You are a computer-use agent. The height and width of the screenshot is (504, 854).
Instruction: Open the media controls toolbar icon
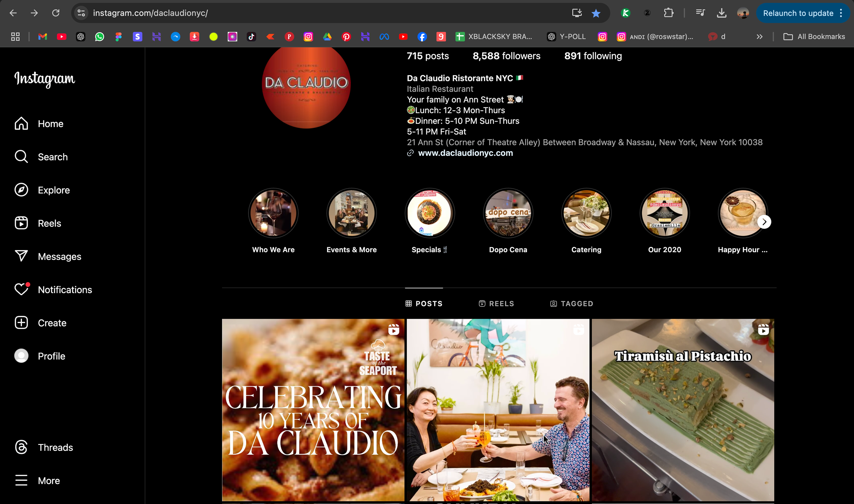click(700, 13)
